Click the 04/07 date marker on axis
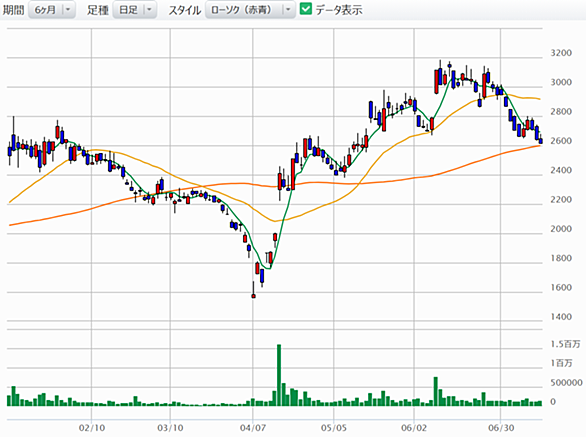Image resolution: width=586 pixels, height=437 pixels. [253, 428]
